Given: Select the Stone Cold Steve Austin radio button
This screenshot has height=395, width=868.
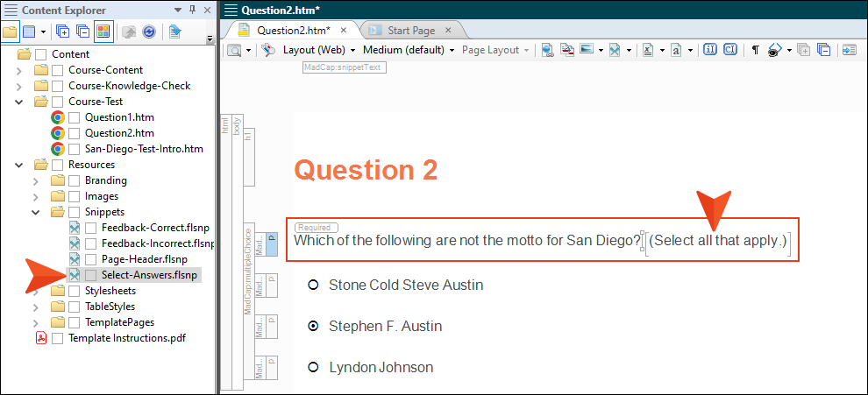Looking at the screenshot, I should pyautogui.click(x=313, y=285).
